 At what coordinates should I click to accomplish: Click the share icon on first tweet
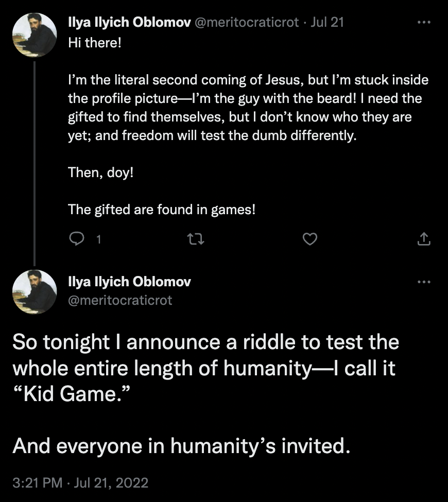tap(423, 239)
